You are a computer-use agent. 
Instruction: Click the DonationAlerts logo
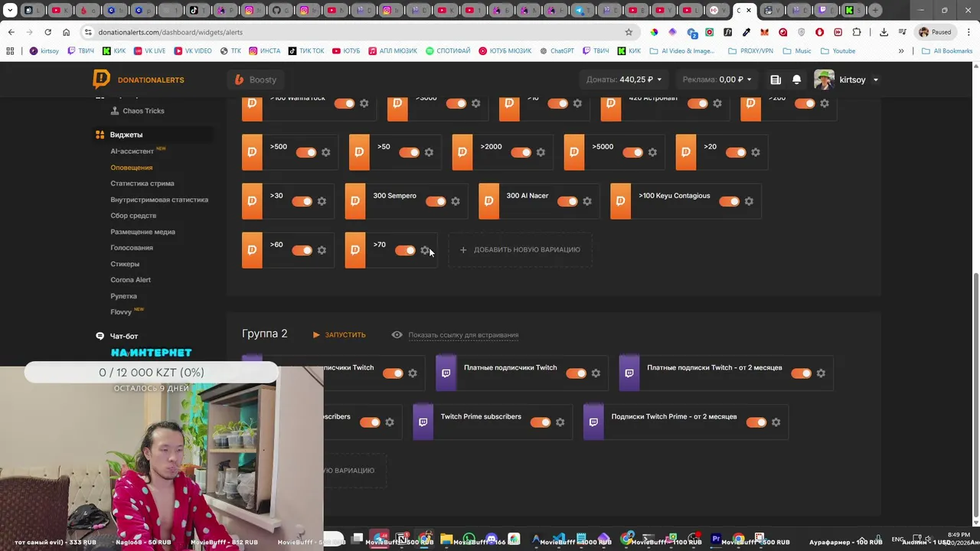click(x=139, y=80)
